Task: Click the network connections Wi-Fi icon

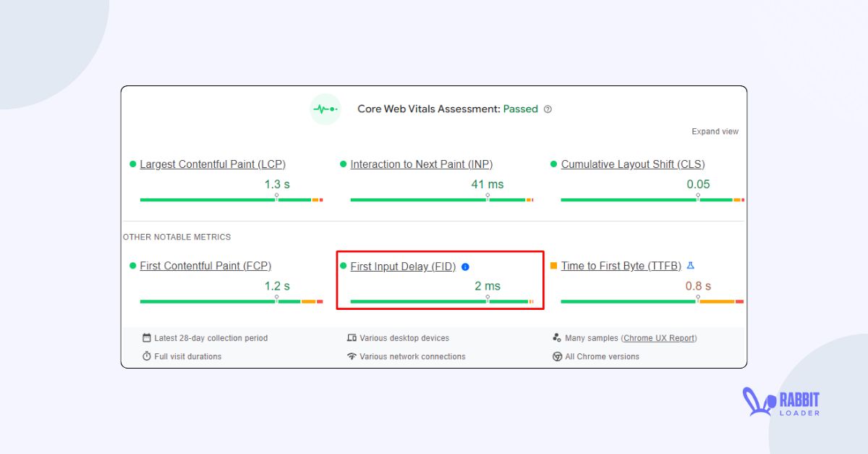Action: coord(352,356)
